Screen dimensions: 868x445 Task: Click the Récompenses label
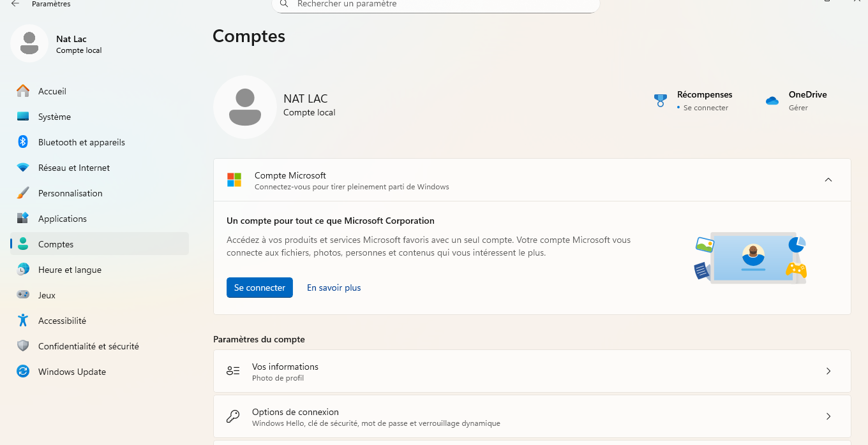pyautogui.click(x=705, y=94)
